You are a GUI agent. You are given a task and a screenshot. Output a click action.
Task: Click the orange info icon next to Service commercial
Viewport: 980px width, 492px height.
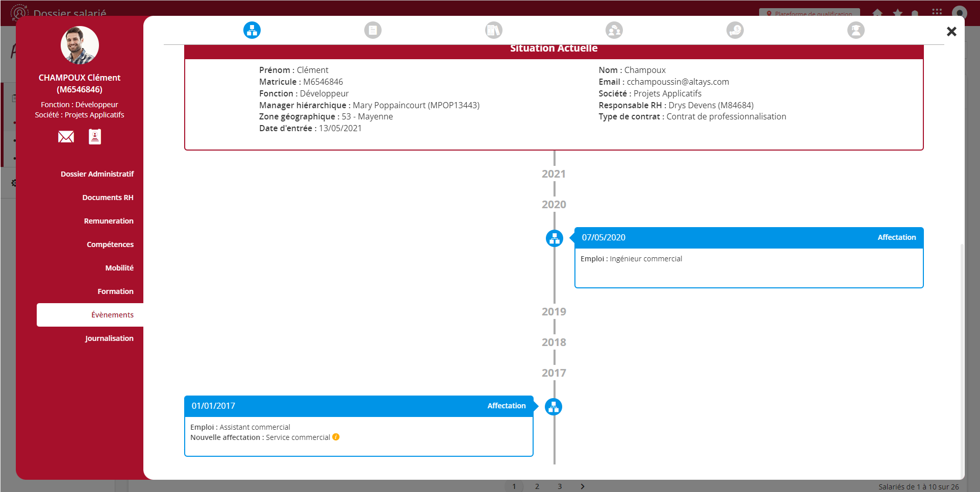pyautogui.click(x=336, y=437)
